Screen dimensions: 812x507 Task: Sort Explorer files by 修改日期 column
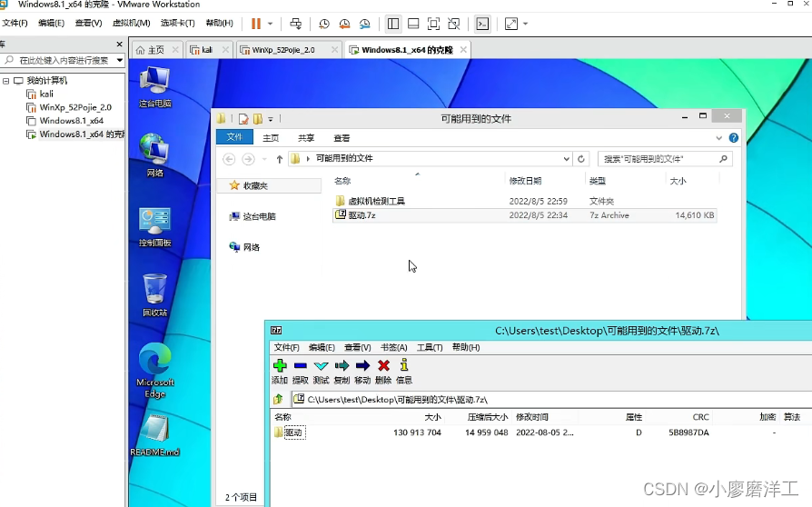coord(525,181)
